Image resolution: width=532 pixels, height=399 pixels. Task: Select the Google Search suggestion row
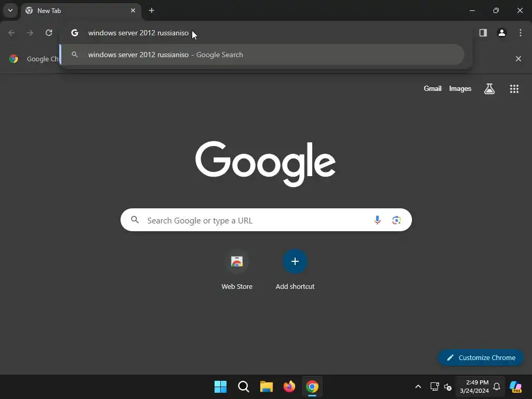[x=262, y=55]
